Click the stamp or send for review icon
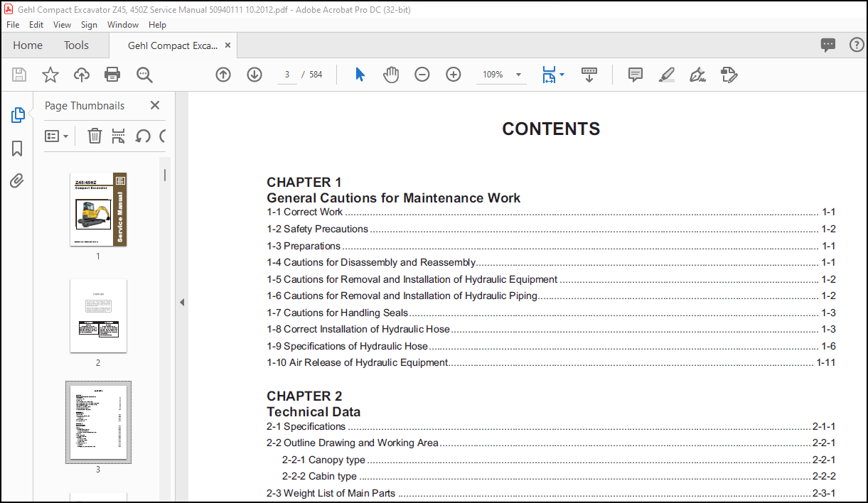This screenshot has height=503, width=868. tap(729, 75)
